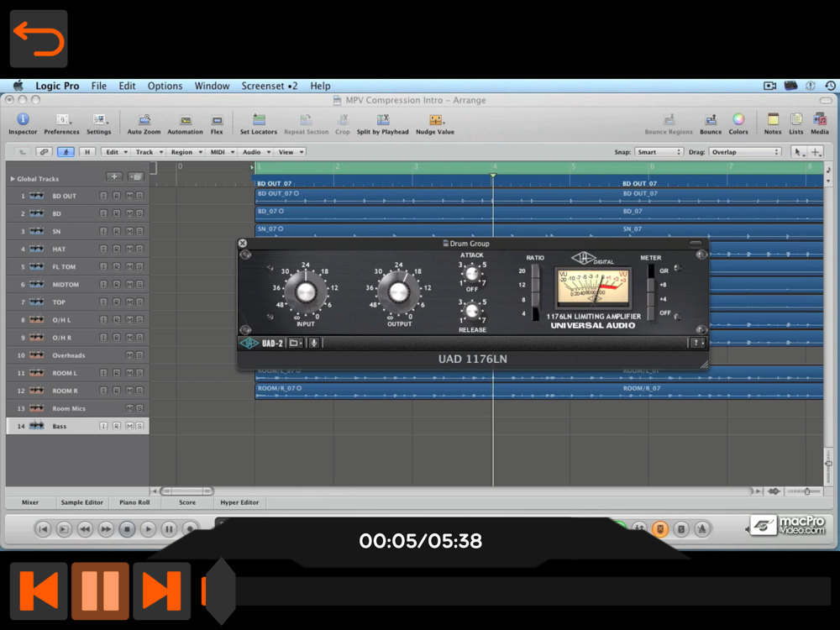Click Split by Playhead icon
The image size is (840, 630).
(382, 123)
